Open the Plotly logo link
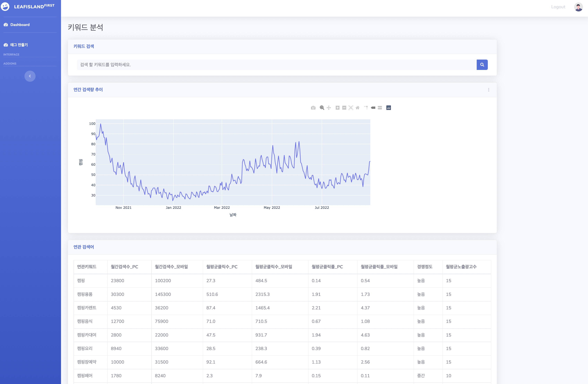The image size is (588, 384). tap(389, 108)
